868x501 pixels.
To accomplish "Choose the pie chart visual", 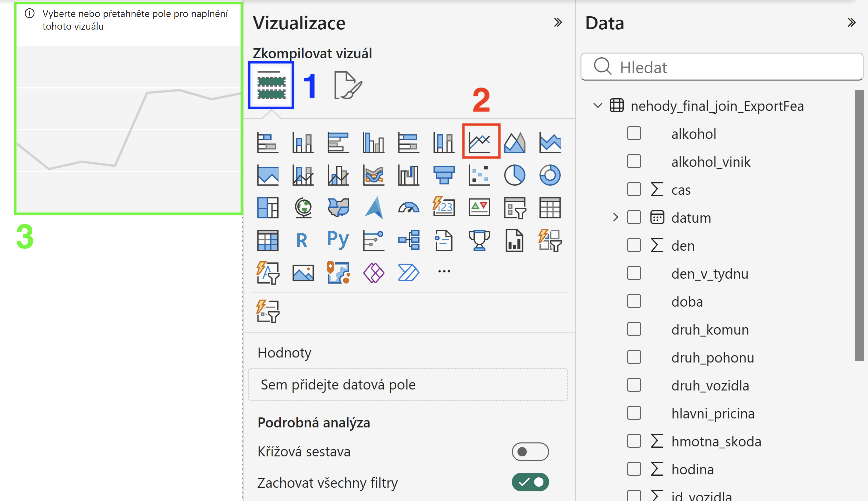I will [x=515, y=175].
